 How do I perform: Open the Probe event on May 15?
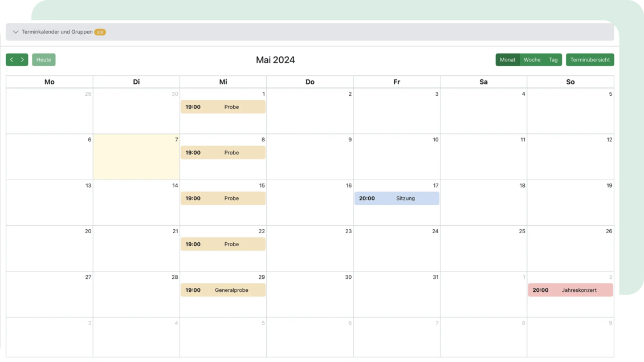tap(223, 198)
